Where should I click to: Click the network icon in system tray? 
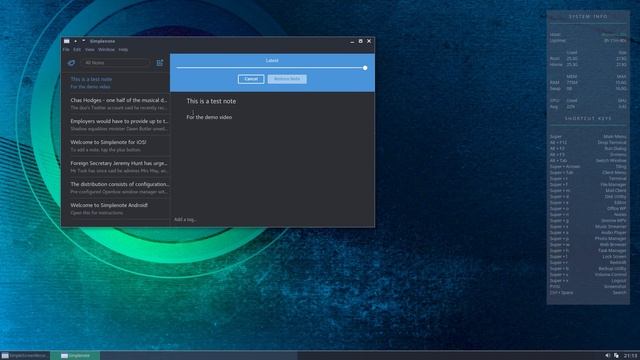point(616,356)
